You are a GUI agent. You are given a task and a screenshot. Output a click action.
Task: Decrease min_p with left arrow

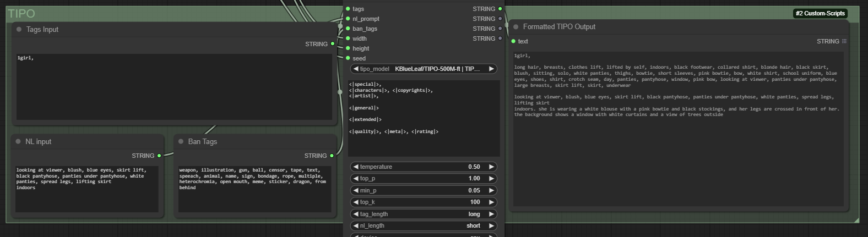[356, 190]
